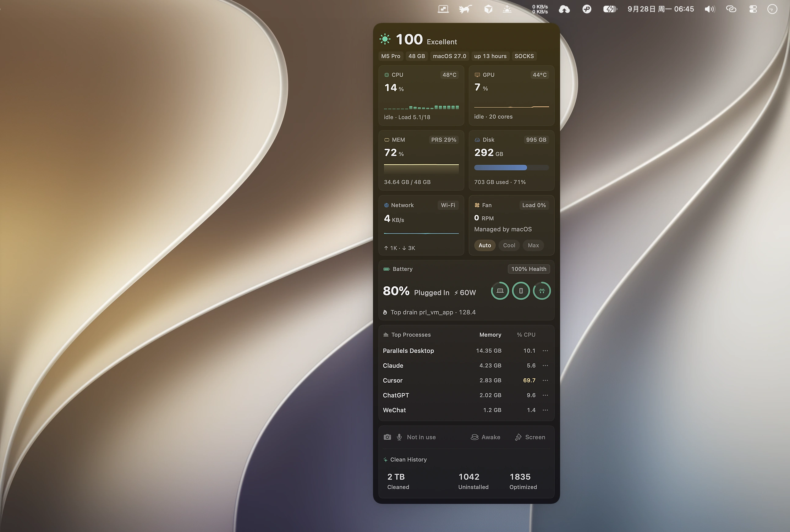Open more options for ChatGPT process

tap(545, 395)
